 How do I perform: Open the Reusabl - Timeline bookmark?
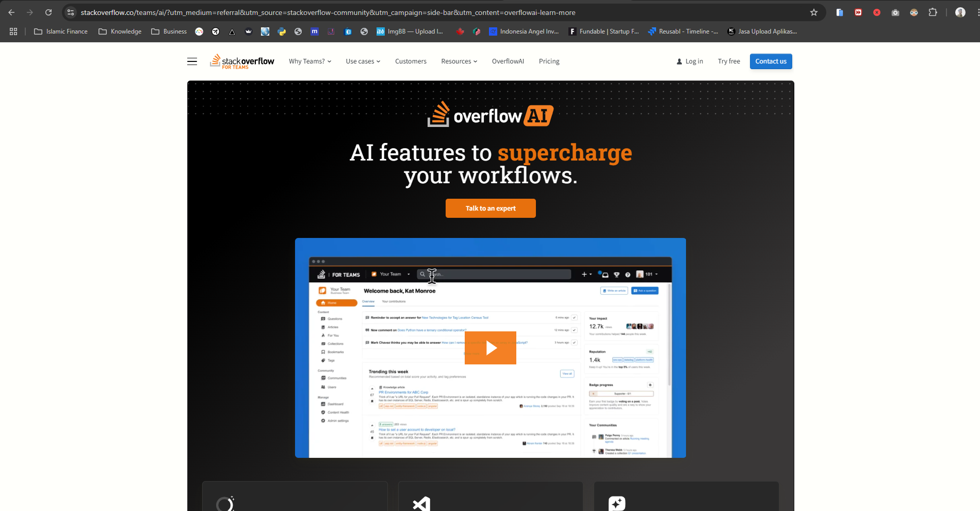(x=683, y=31)
